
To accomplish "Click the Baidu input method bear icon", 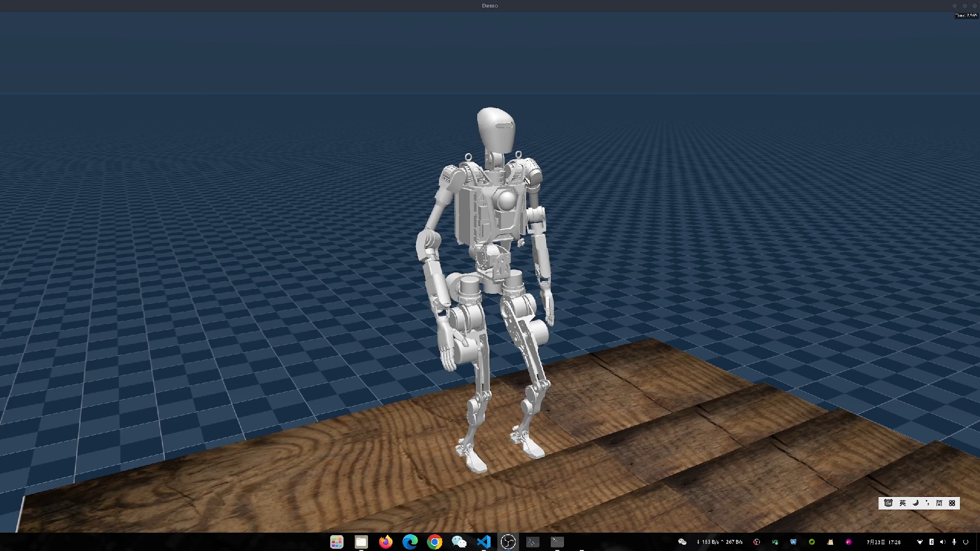I will 889,503.
